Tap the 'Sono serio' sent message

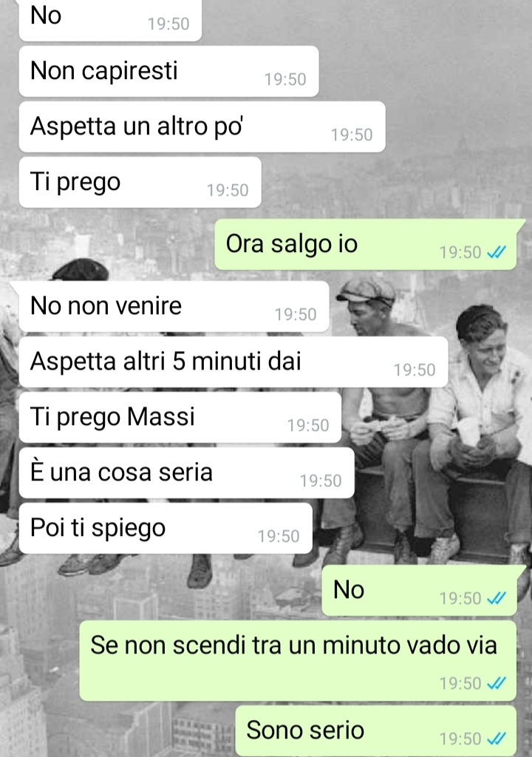[376, 731]
